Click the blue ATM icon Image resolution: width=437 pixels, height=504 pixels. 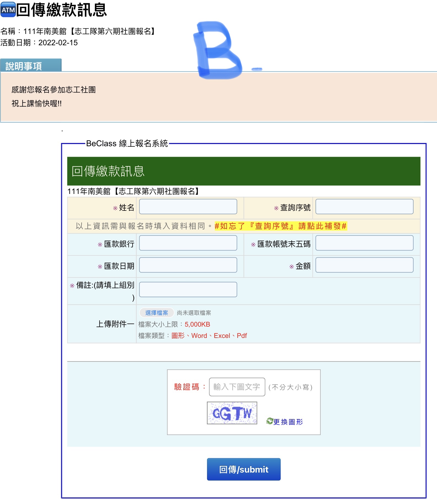pos(8,10)
